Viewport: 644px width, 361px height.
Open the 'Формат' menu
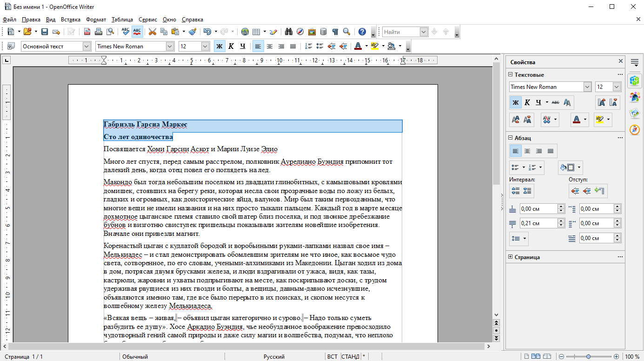[x=96, y=20]
